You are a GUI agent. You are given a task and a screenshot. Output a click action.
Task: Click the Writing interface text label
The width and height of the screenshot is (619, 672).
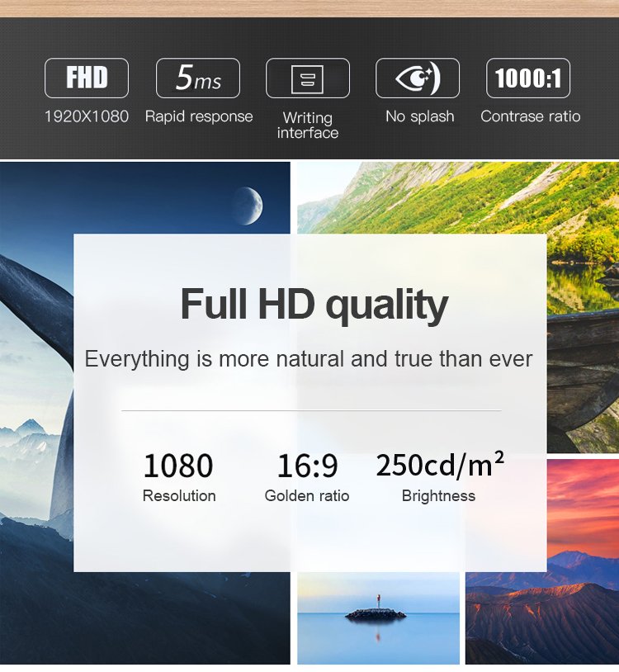pyautogui.click(x=308, y=125)
